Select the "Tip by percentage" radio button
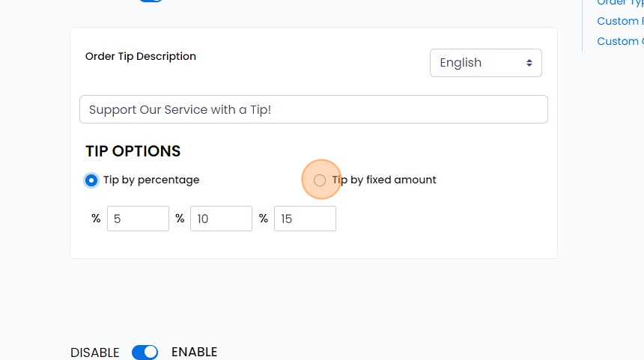The height and width of the screenshot is (360, 644). [x=91, y=180]
